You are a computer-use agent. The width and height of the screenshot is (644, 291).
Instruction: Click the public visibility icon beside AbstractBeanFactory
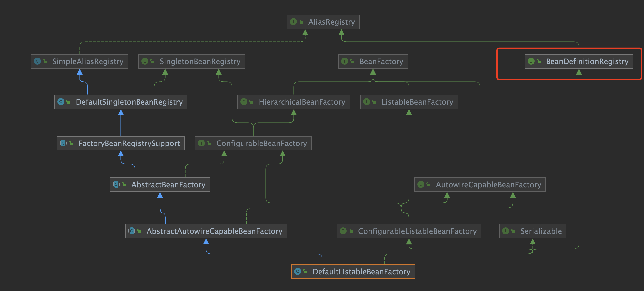point(124,185)
